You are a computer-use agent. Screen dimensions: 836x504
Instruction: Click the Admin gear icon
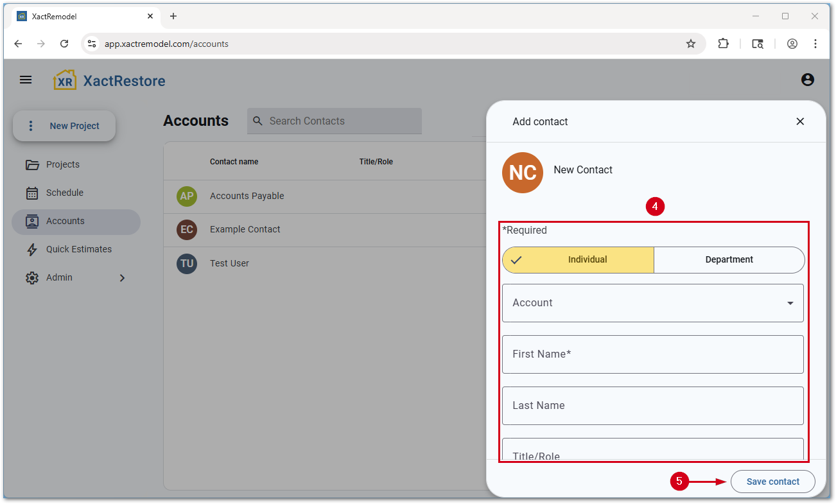(x=32, y=277)
